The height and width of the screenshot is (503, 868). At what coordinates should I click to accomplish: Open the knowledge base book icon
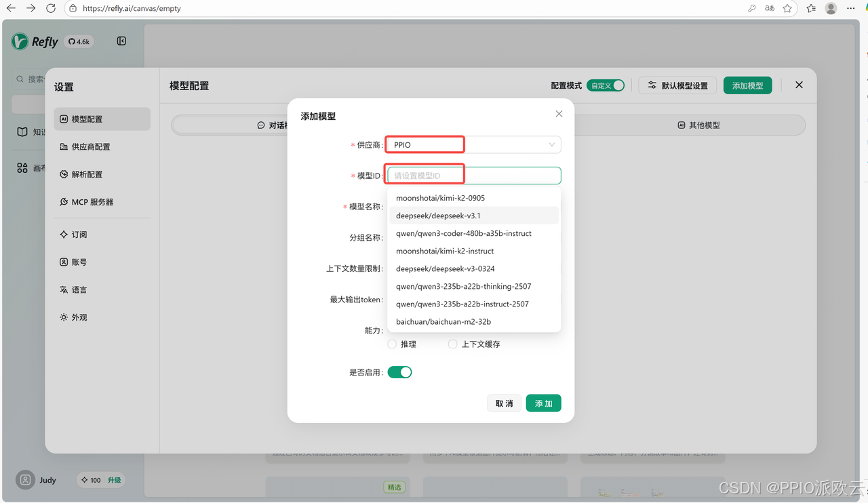click(22, 132)
